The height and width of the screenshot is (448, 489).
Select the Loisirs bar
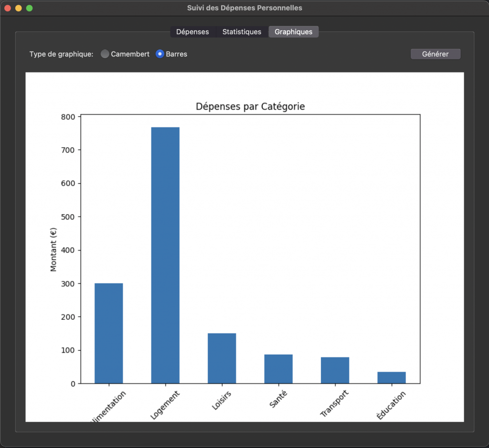[222, 358]
